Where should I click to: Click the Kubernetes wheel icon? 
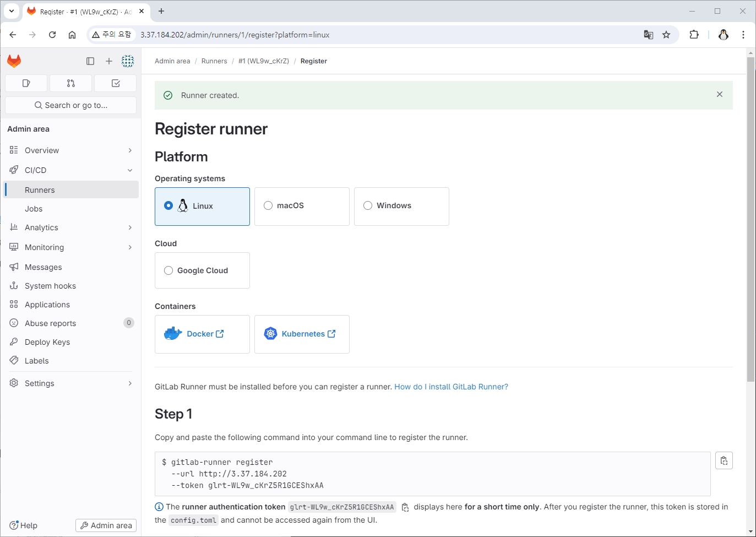(x=270, y=334)
